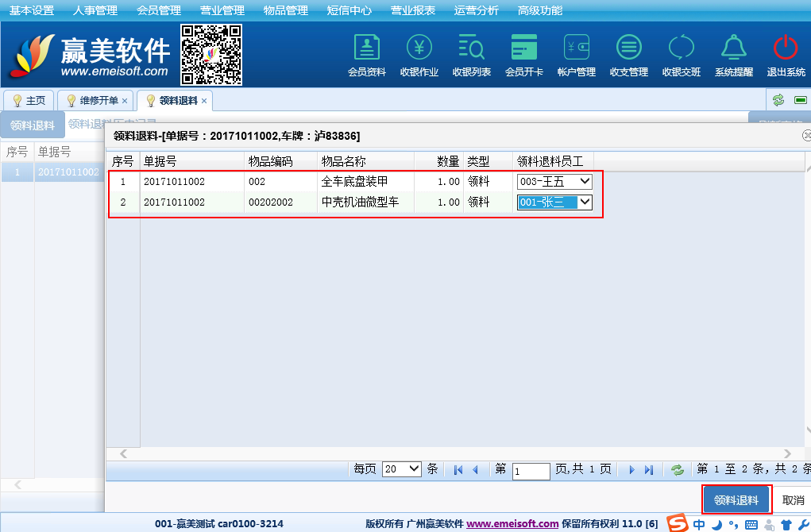This screenshot has width=811, height=532.
Task: Open the per-page count dropdown showing 20
Action: tap(401, 469)
